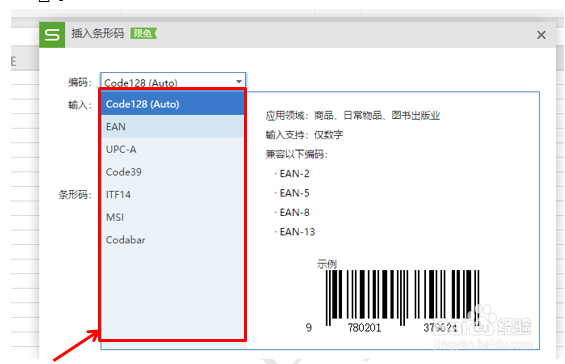Click the 插入条形码 dialog title
This screenshot has width=565, height=364.
(x=97, y=34)
